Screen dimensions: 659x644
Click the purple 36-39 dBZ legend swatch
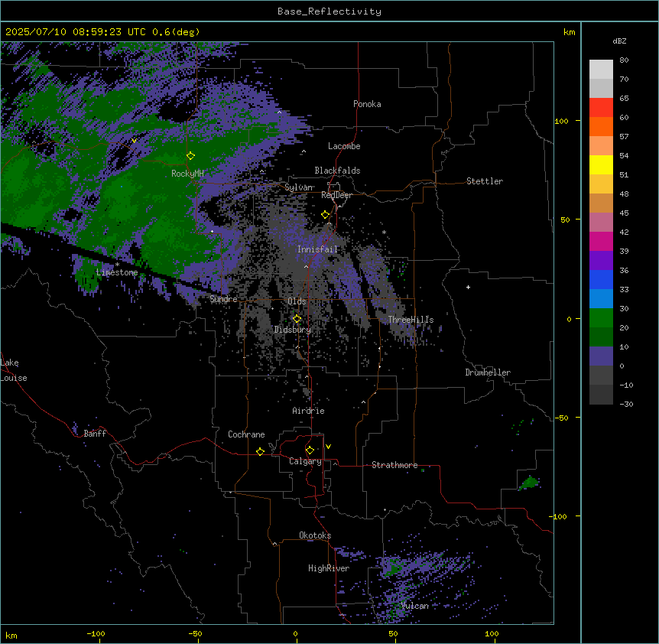601,261
